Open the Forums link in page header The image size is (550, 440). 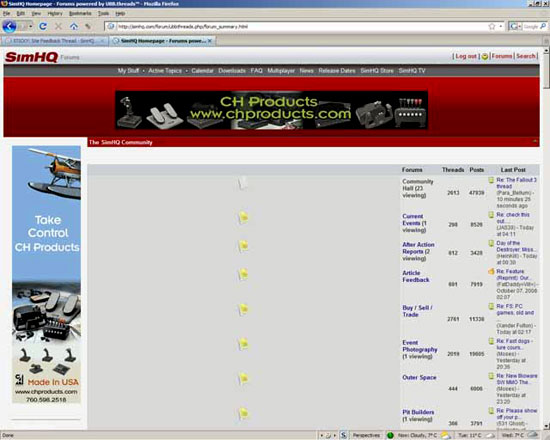[502, 56]
